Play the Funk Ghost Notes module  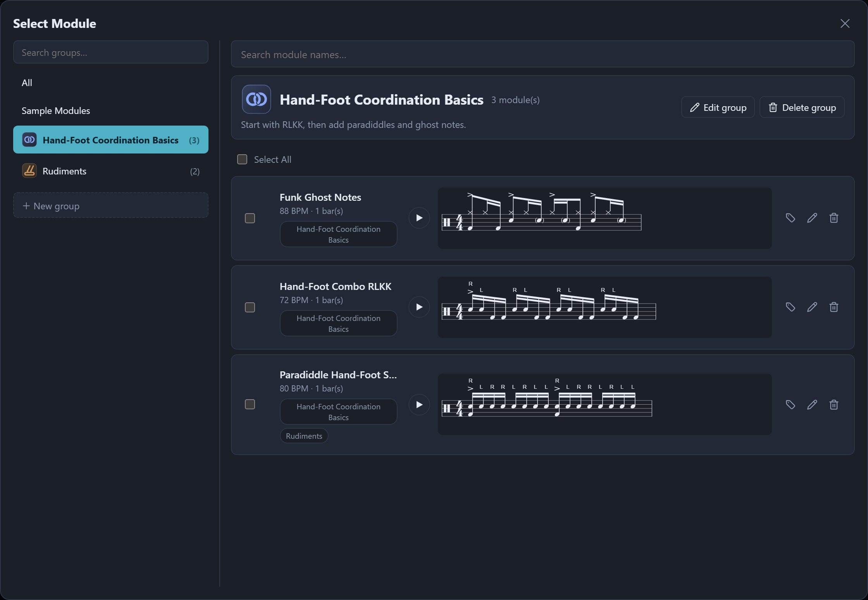coord(419,218)
